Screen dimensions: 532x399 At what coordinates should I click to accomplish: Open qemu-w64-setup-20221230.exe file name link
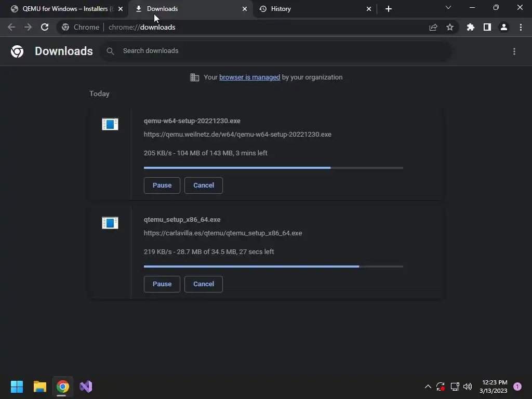click(192, 121)
